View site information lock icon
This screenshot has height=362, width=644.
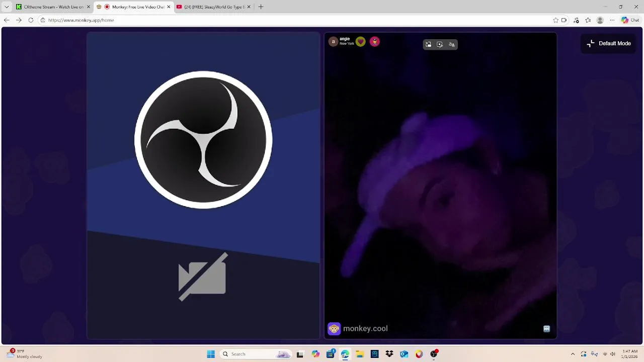point(43,20)
